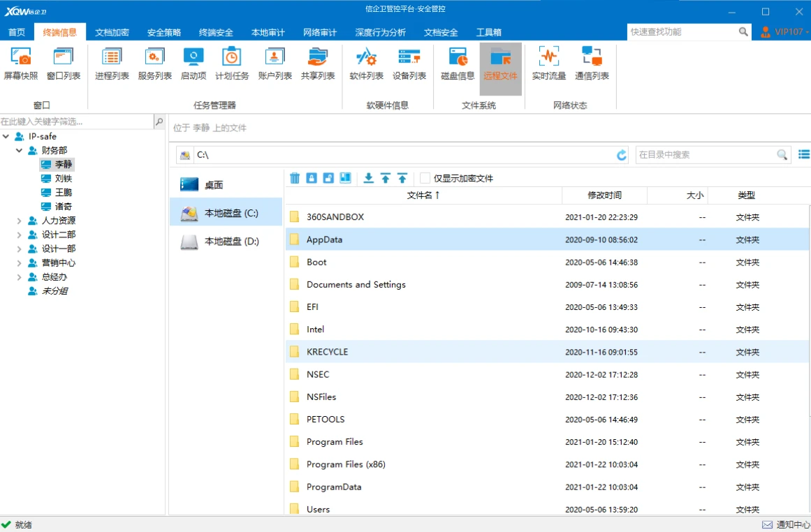Image resolution: width=811 pixels, height=532 pixels.
Task: Go to the 本地审计 tab
Action: (268, 32)
